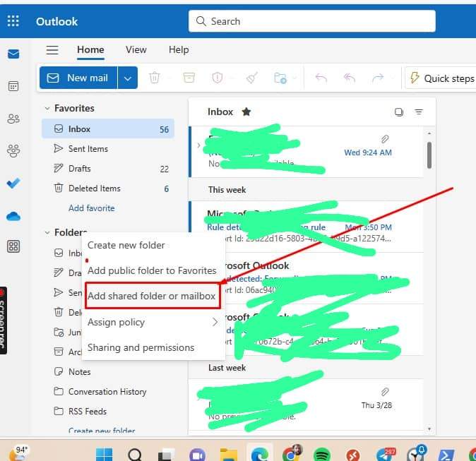The width and height of the screenshot is (476, 461).
Task: Switch to the Home tab
Action: pyautogui.click(x=90, y=50)
